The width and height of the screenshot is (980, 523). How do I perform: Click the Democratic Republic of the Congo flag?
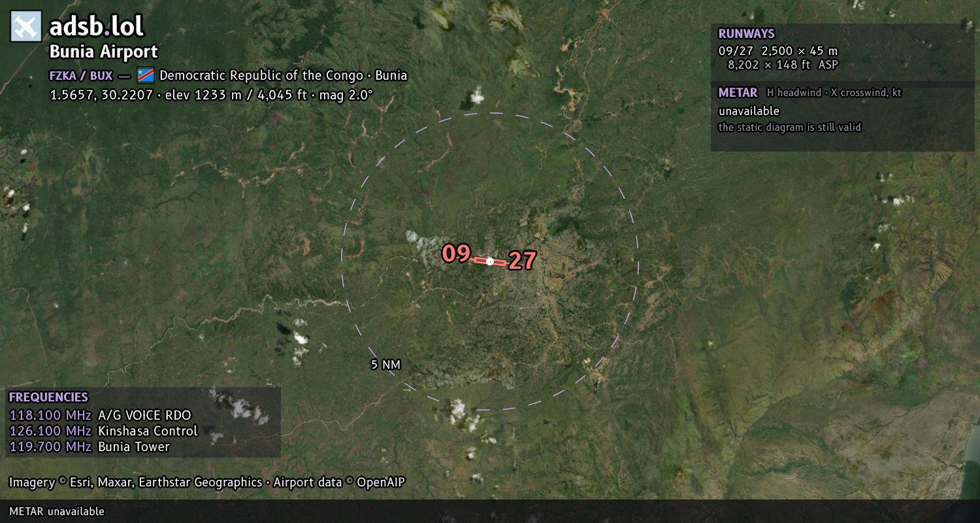(145, 75)
